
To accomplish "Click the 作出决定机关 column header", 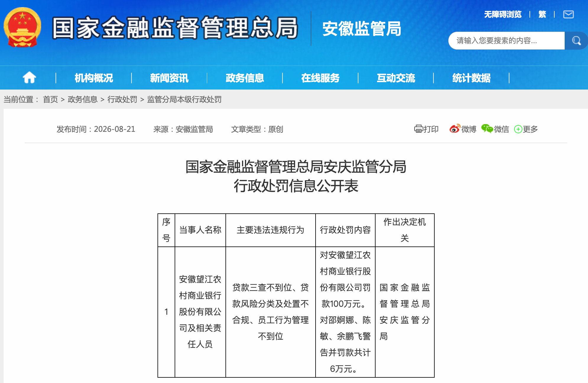I will [x=405, y=230].
